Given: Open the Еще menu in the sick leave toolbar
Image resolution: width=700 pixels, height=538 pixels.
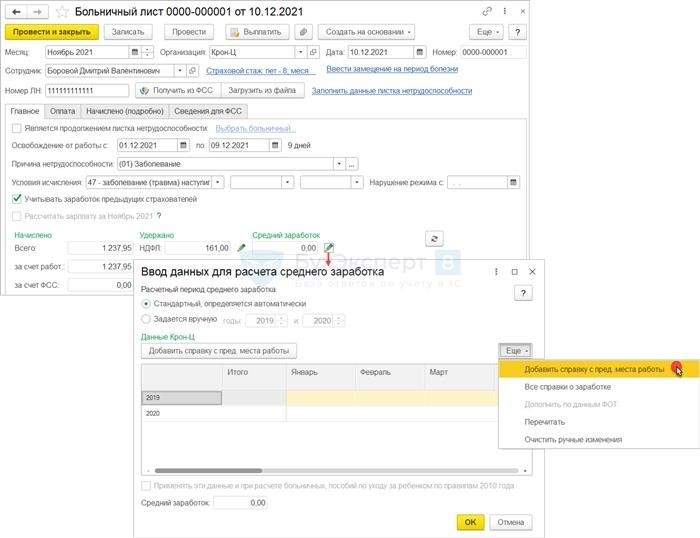Looking at the screenshot, I should [x=486, y=32].
